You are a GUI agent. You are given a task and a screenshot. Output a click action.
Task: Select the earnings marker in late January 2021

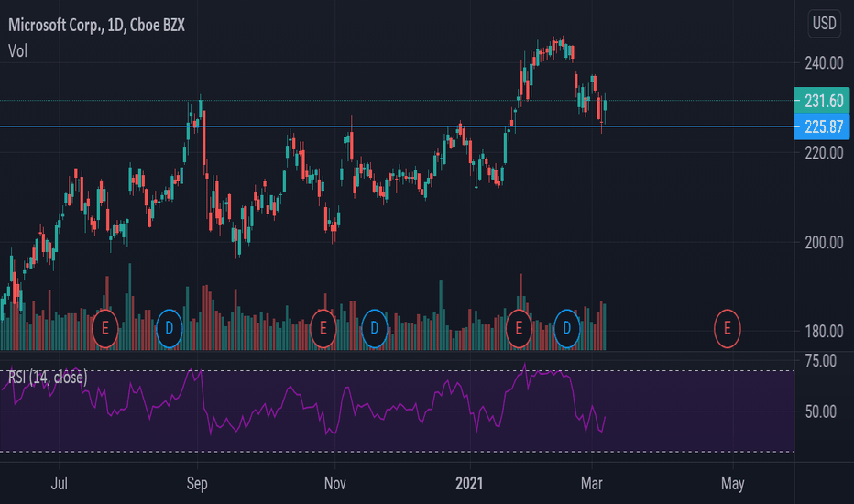[x=519, y=329]
